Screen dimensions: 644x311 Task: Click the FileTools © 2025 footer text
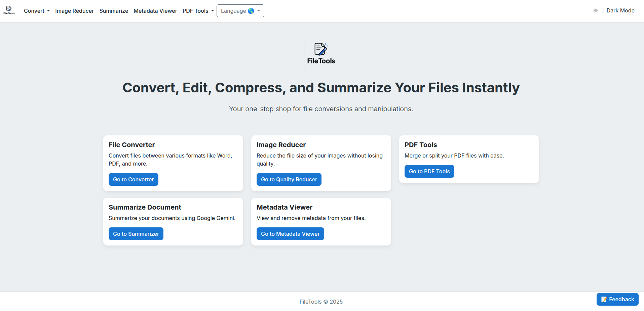coord(321,302)
